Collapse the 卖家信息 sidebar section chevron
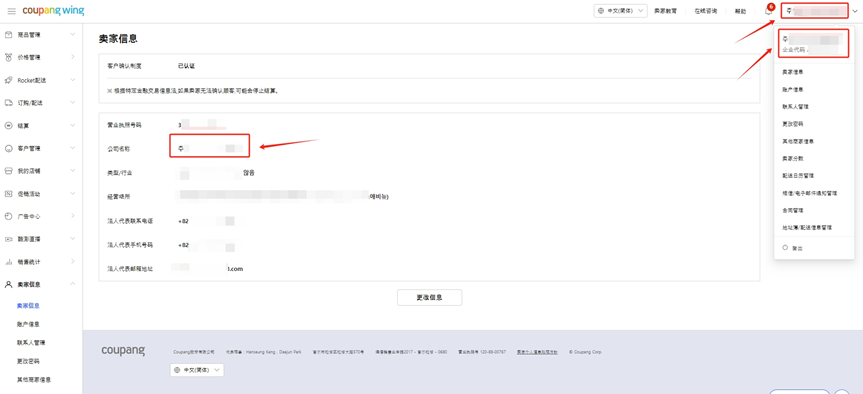This screenshot has height=394, width=863. tap(73, 284)
